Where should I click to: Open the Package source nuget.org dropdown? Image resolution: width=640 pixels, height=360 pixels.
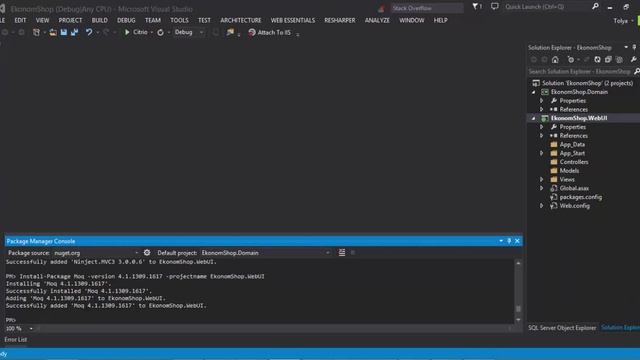(96, 253)
